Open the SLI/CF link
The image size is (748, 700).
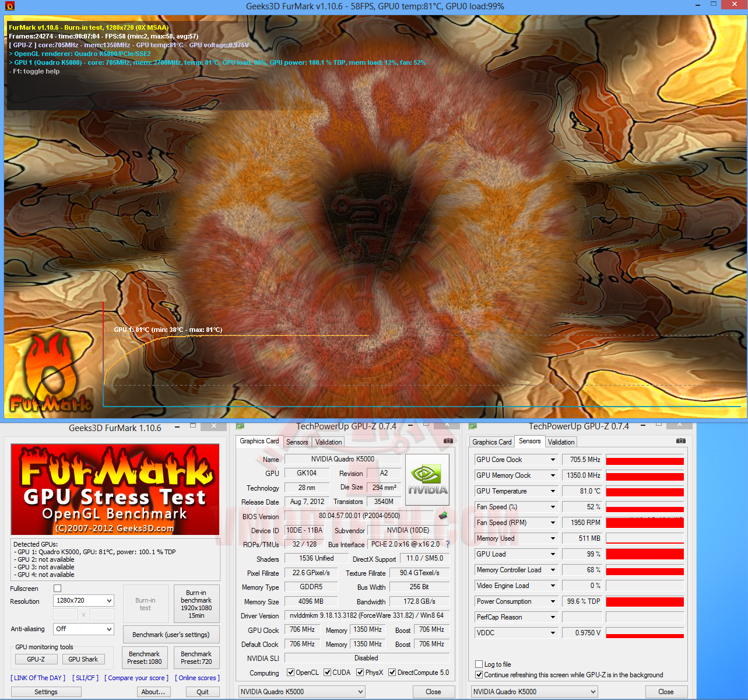[x=85, y=678]
